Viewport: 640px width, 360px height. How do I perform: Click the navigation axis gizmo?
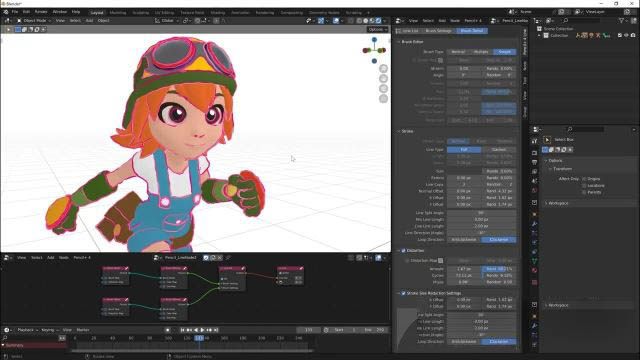[374, 50]
